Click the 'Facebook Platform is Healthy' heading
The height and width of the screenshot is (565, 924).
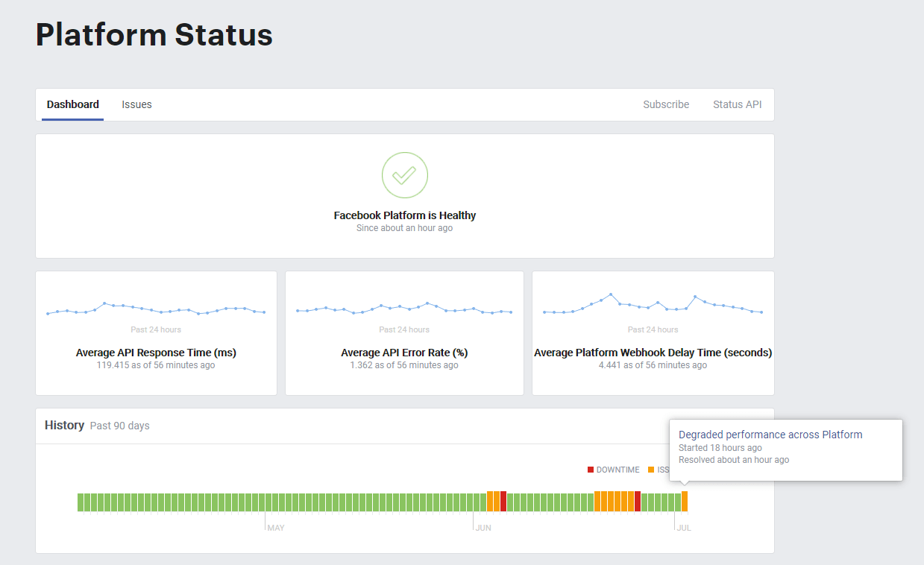click(x=404, y=215)
